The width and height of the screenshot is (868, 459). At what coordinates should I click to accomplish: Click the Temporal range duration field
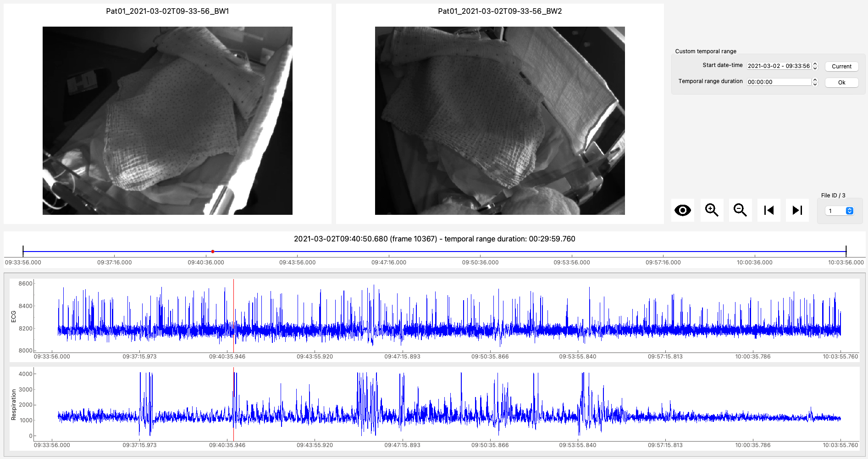pos(779,82)
